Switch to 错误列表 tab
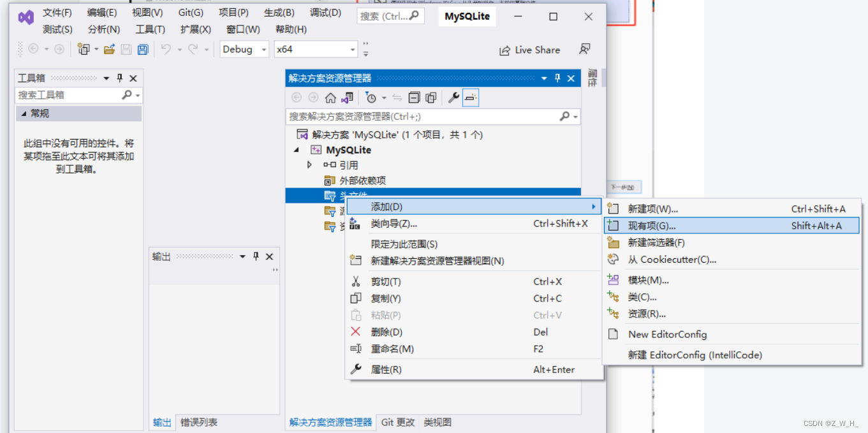868x433 pixels. pos(199,422)
